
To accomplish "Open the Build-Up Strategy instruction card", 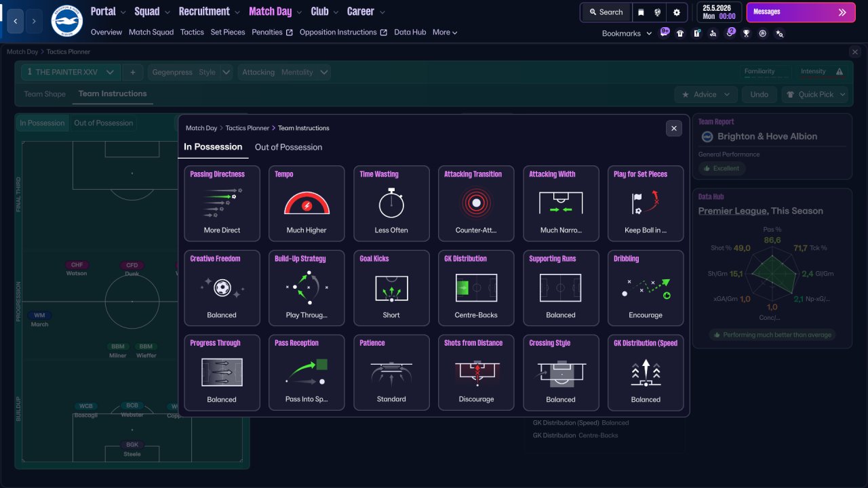I will (x=307, y=288).
